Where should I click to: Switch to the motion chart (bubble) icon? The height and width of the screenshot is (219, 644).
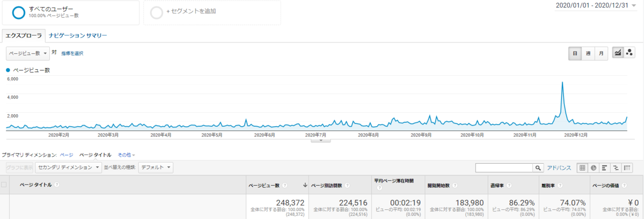pos(630,53)
